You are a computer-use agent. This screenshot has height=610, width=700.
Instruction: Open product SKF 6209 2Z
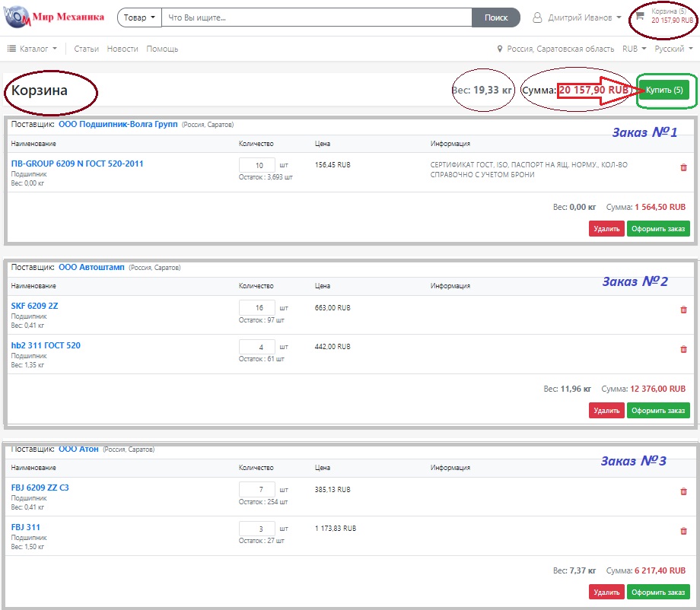[34, 306]
